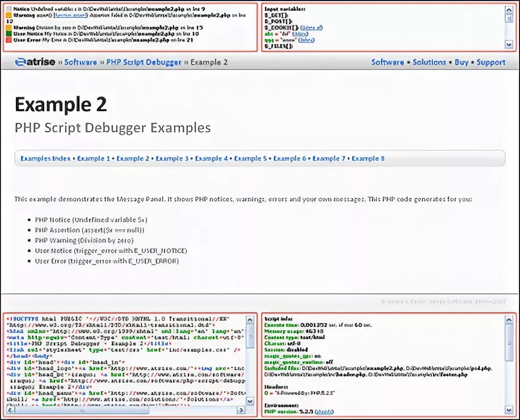Open Example 7 link
The width and height of the screenshot is (520, 420).
[x=329, y=158]
